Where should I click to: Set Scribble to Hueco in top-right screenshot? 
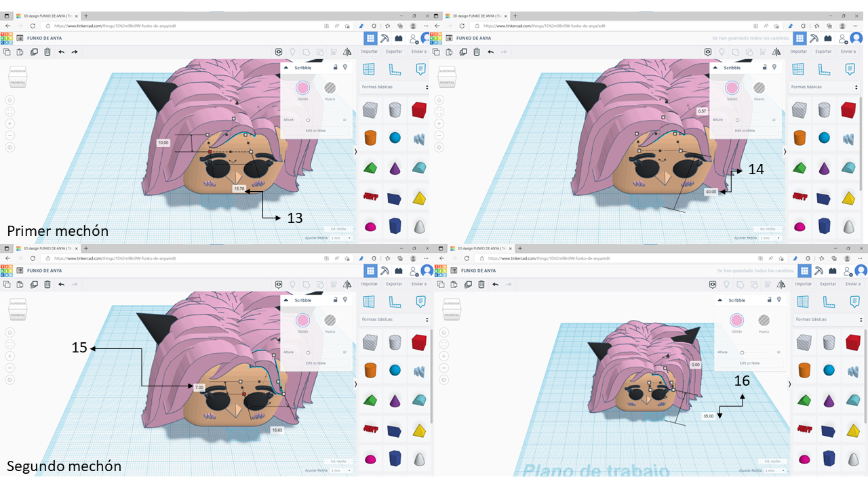coord(759,87)
